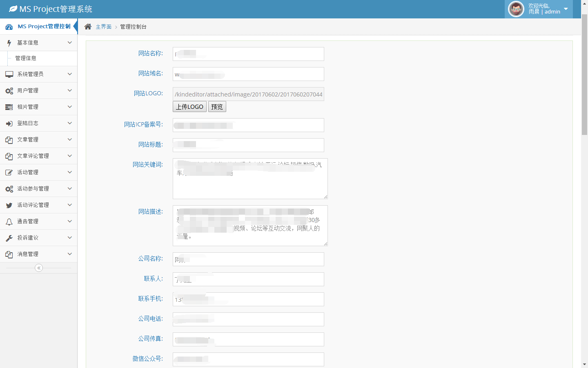Click the login arrow icon for 登陆日志

9,123
